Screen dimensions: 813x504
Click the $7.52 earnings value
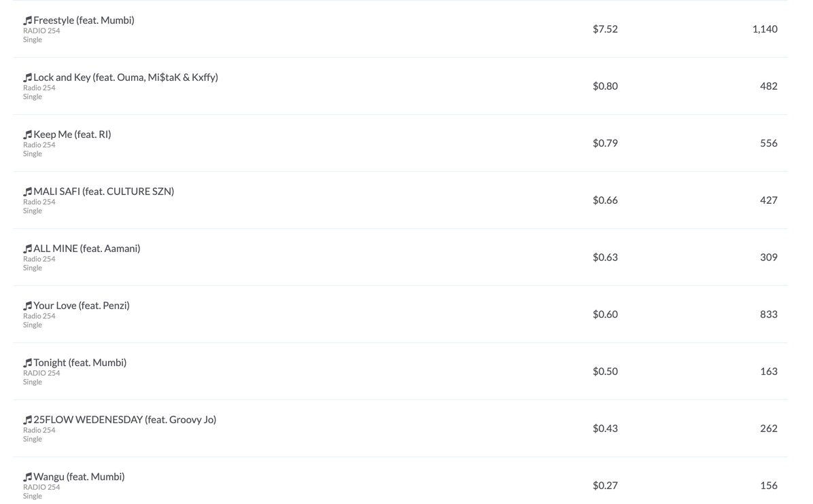click(x=605, y=29)
